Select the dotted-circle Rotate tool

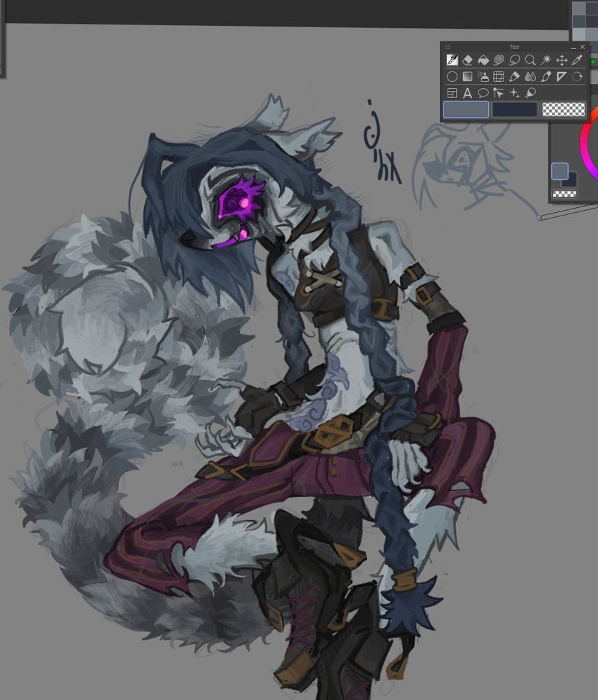577,76
